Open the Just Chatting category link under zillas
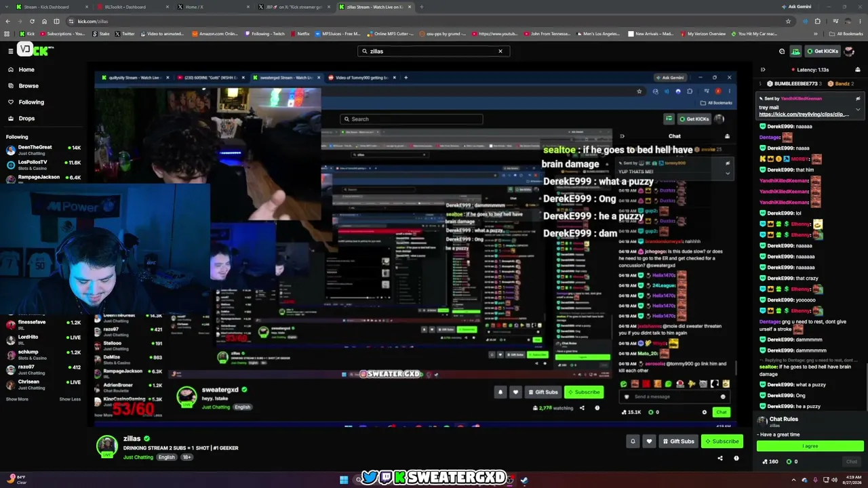Viewport: 868px width, 488px height. 138,457
